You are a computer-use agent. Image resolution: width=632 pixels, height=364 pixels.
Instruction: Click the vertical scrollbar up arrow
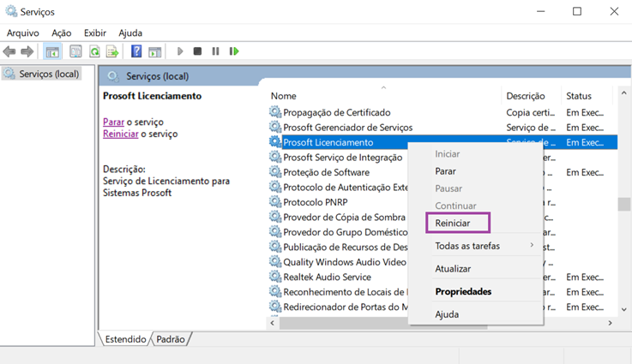(624, 93)
